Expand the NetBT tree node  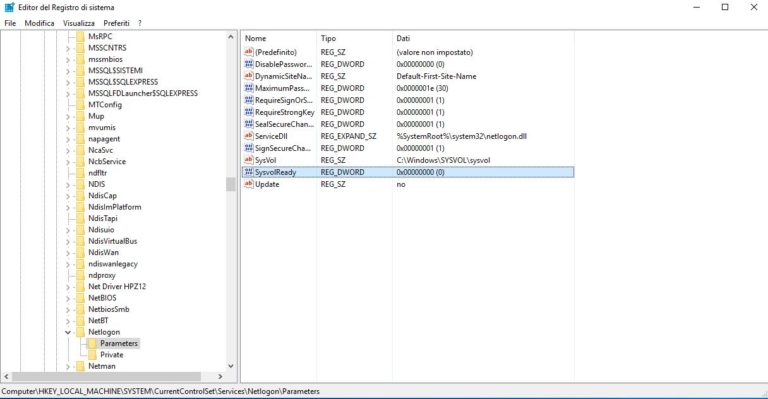point(68,321)
